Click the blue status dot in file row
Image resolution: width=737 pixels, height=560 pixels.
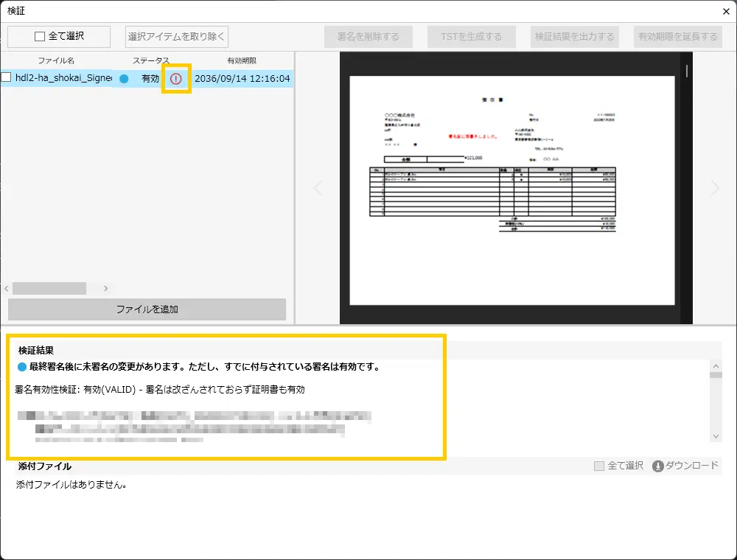[x=124, y=79]
